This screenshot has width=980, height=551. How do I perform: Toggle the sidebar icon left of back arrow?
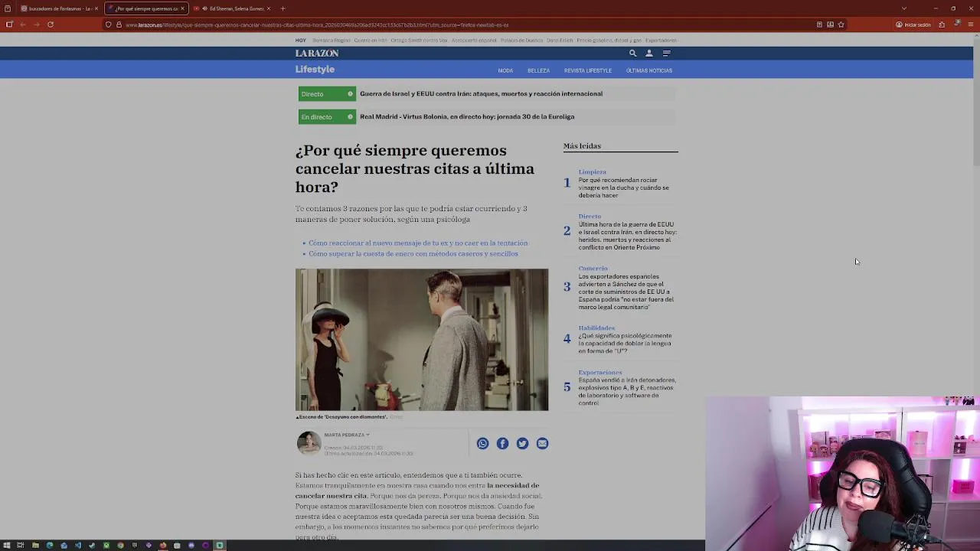point(9,24)
